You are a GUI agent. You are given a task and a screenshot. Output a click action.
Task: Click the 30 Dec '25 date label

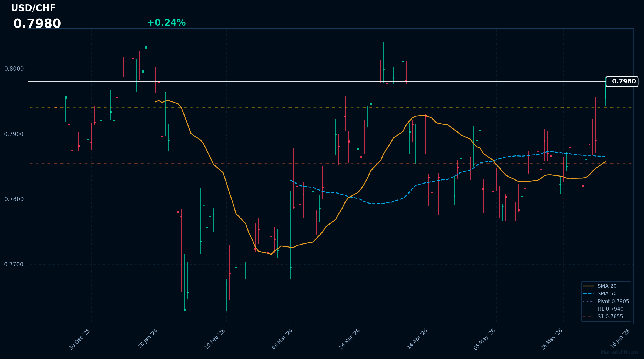point(79,339)
